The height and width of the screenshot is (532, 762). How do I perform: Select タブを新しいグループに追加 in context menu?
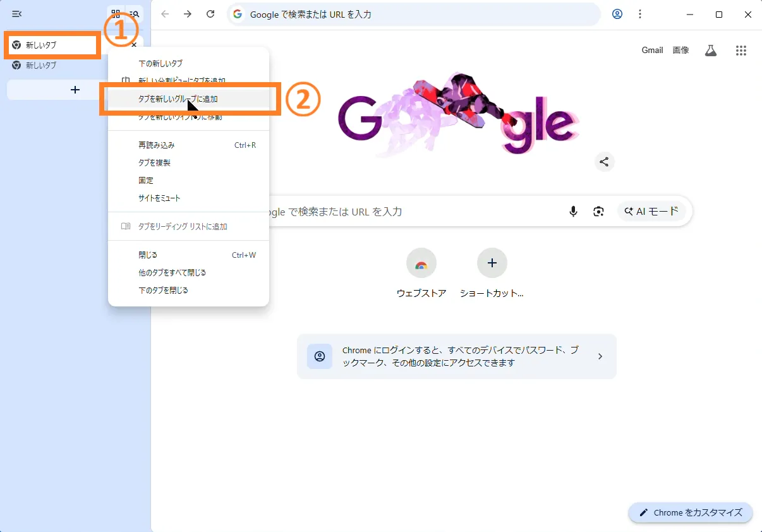click(178, 99)
